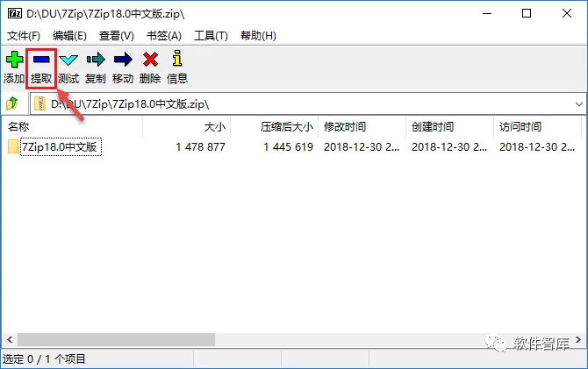Maximize the 7-Zip window
588x369 pixels.
(527, 14)
